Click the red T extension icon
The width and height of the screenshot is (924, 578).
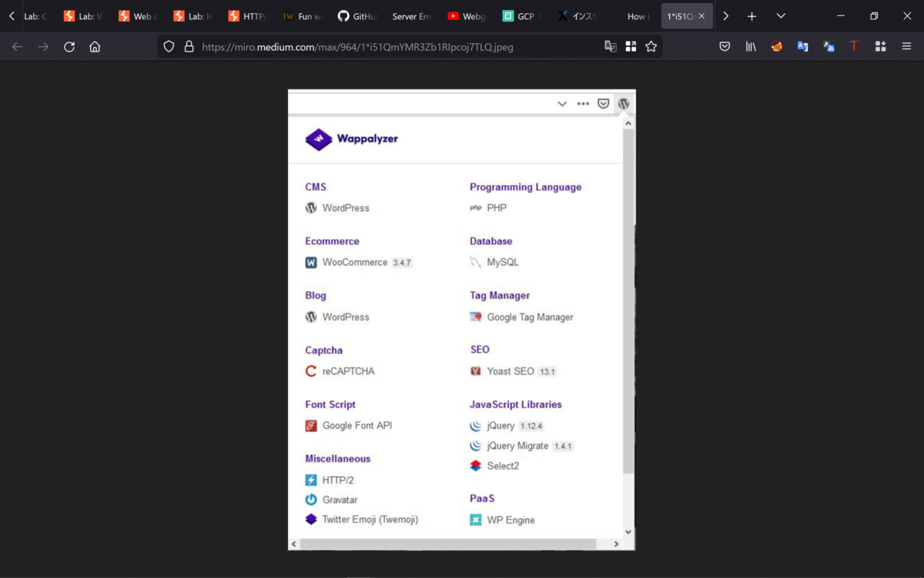tap(854, 47)
